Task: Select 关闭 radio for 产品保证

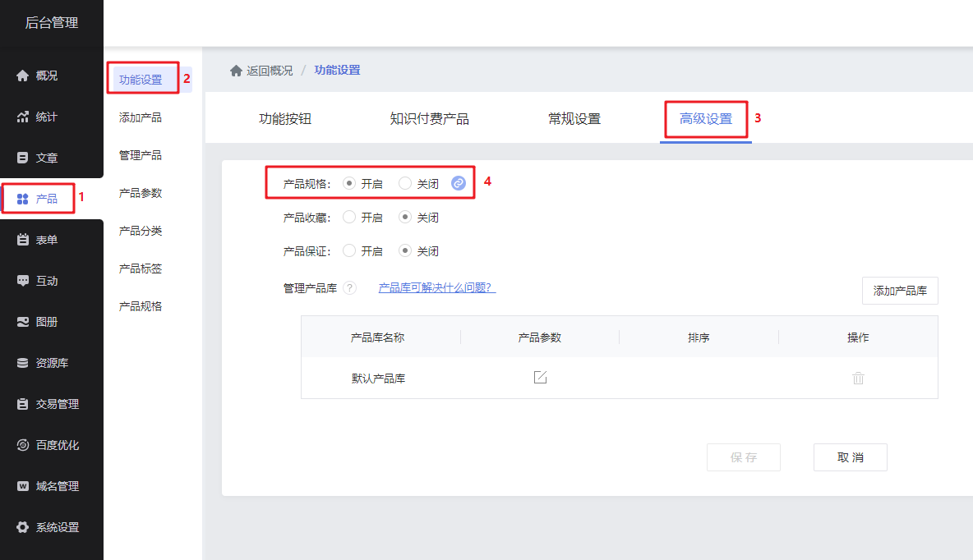Action: (405, 250)
